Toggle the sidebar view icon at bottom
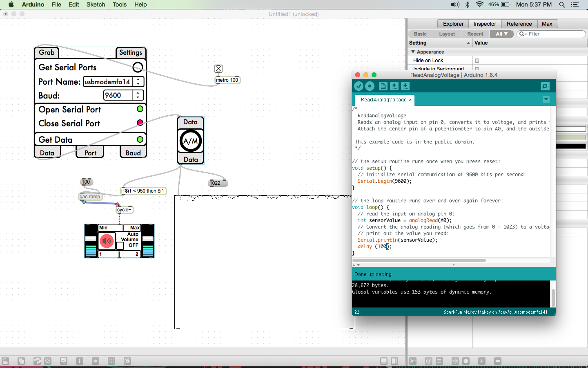588x368 pixels. pyautogui.click(x=394, y=361)
